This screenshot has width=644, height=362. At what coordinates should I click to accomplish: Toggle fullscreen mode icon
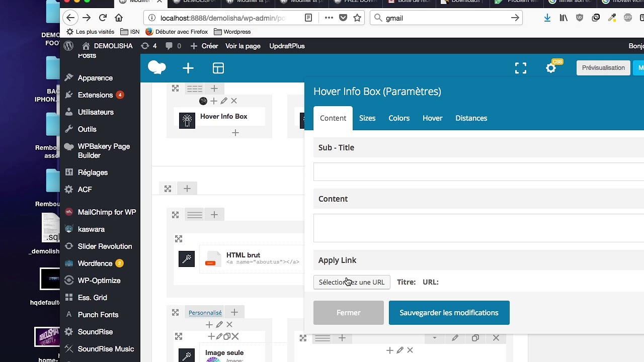[x=521, y=68]
